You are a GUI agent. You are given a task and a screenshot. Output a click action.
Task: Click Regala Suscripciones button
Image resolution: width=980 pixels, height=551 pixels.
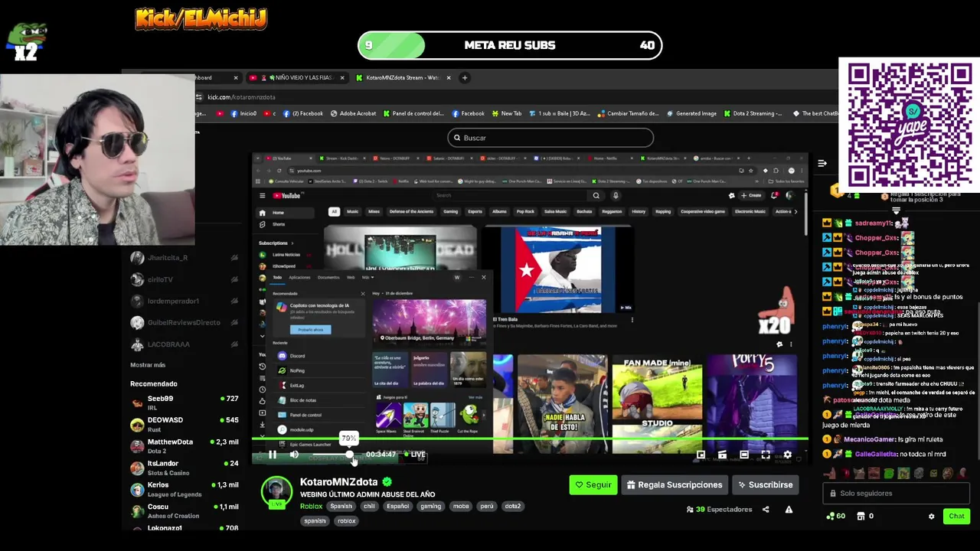[x=675, y=484]
